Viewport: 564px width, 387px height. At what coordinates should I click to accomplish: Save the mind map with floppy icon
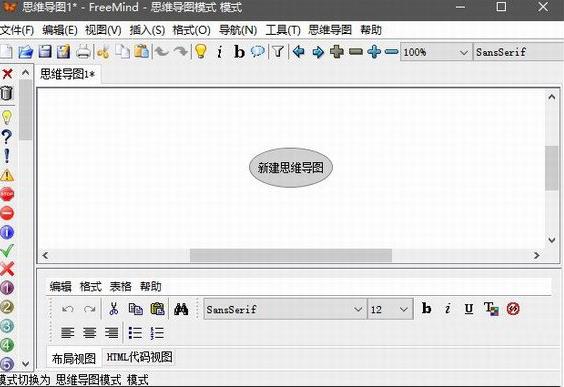(45, 52)
